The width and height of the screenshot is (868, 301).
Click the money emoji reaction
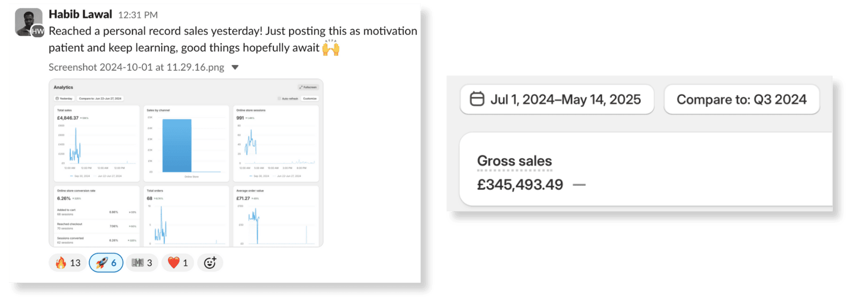142,263
